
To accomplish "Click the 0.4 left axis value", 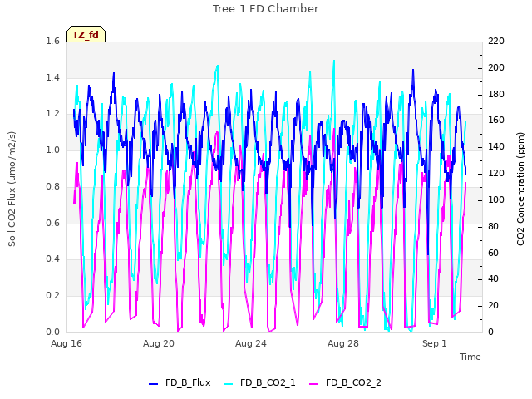I will click(x=53, y=259).
